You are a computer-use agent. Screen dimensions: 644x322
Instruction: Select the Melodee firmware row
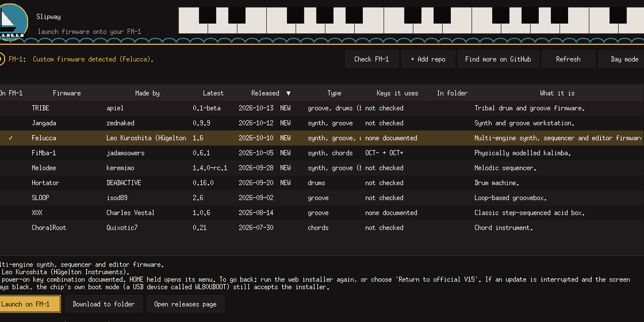322,168
